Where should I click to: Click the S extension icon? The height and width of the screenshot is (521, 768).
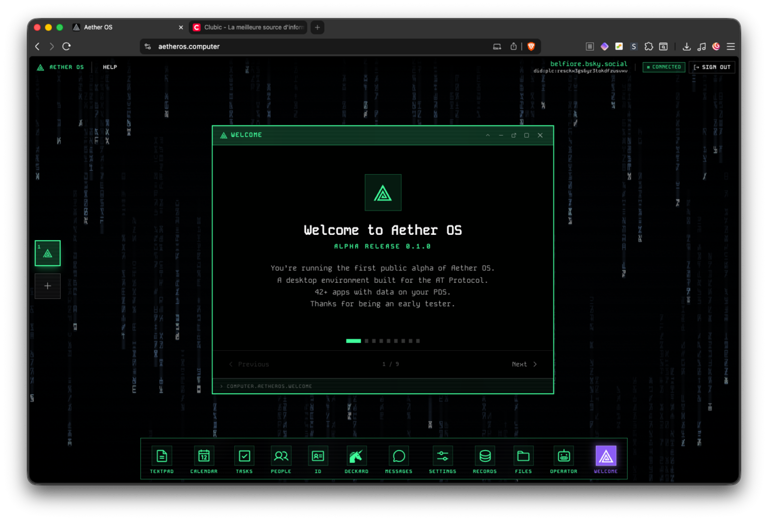point(634,47)
